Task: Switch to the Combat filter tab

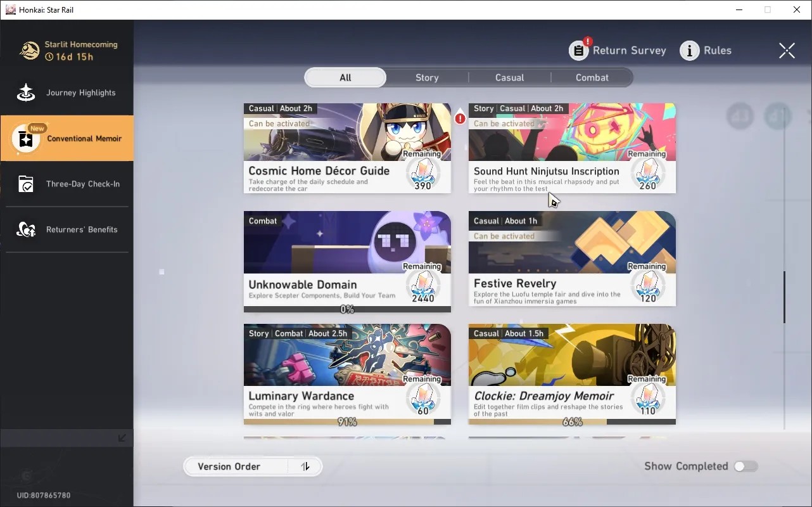Action: pyautogui.click(x=592, y=77)
